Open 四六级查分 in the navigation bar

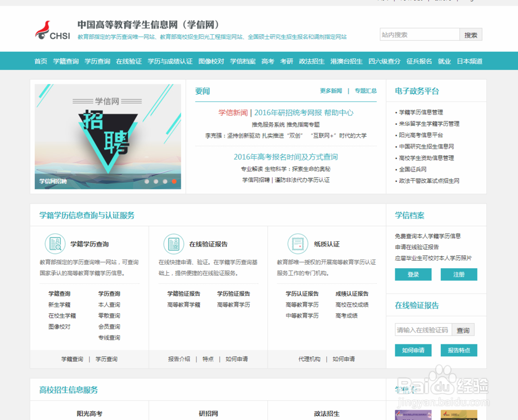(384, 61)
